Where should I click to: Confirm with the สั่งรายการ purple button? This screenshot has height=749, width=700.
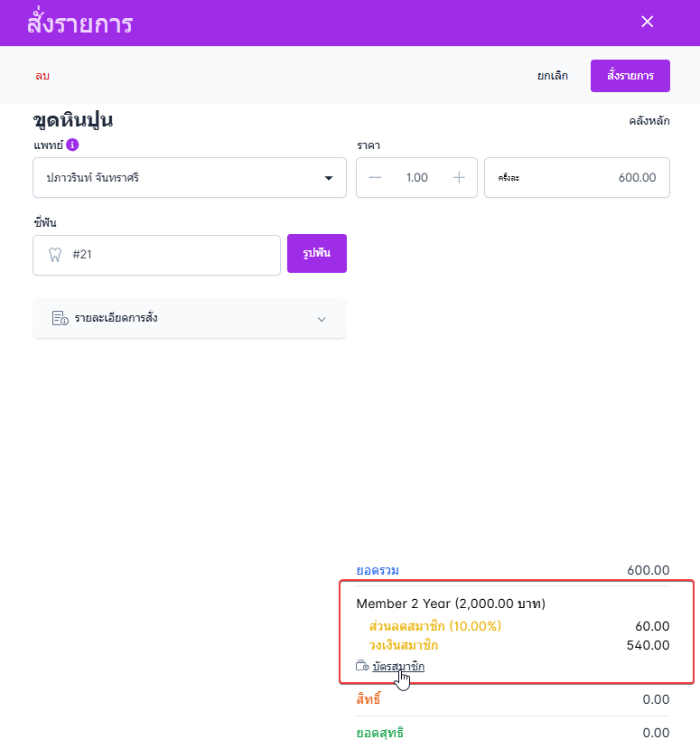[630, 76]
